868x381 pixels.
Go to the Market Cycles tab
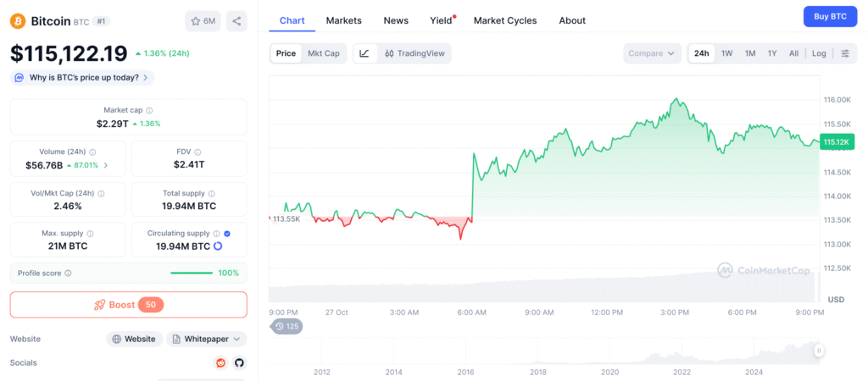click(504, 20)
